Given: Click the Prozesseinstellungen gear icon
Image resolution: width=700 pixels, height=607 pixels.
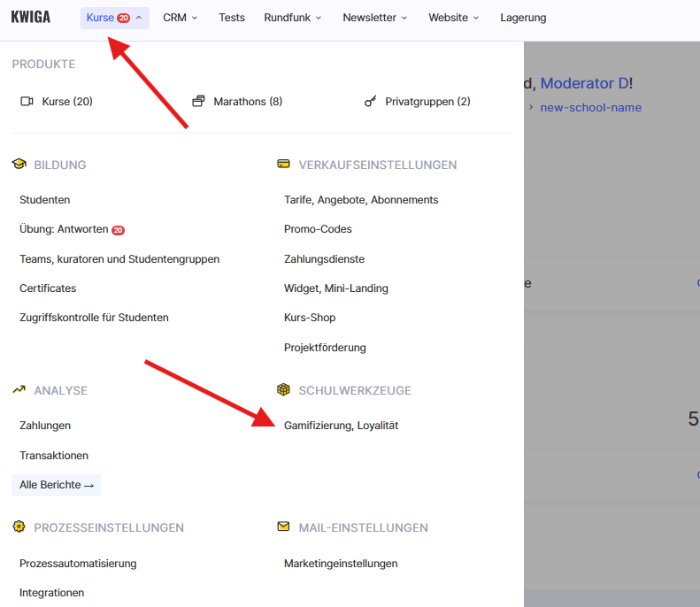Looking at the screenshot, I should pyautogui.click(x=19, y=527).
